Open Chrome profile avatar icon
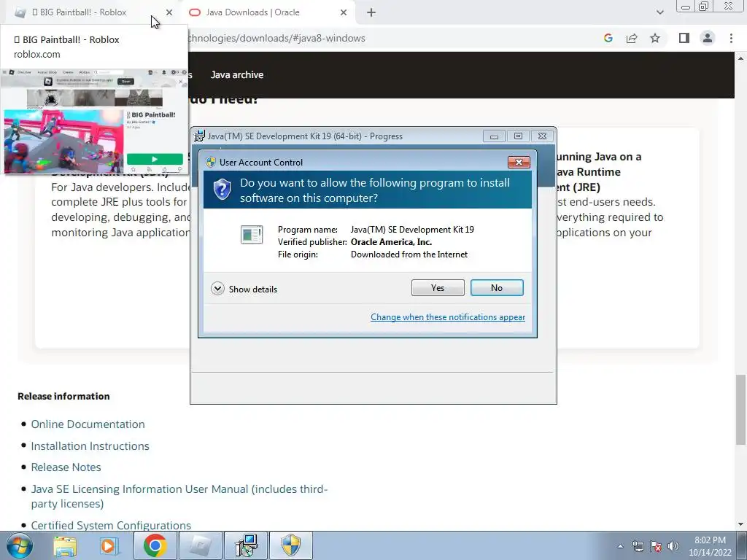747x560 pixels. tap(708, 38)
